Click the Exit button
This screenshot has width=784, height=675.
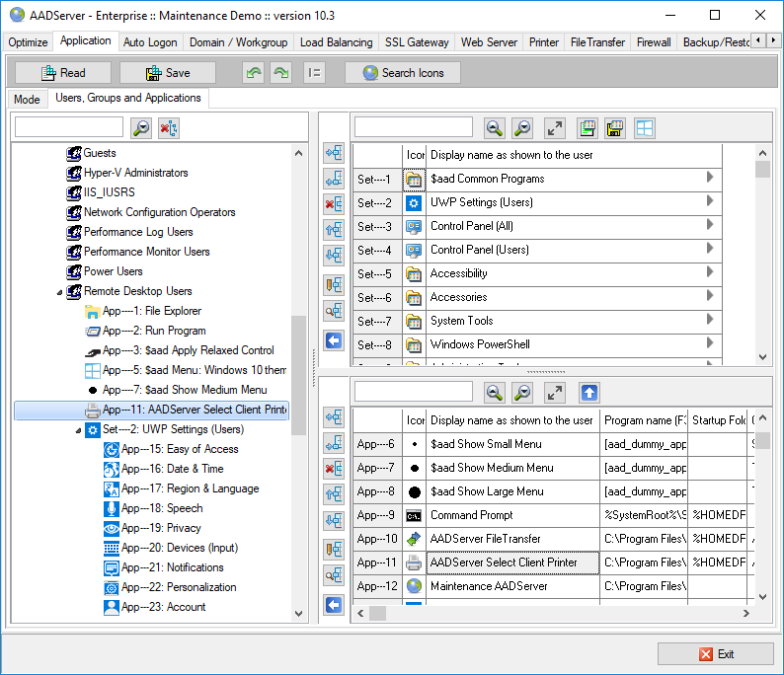716,653
